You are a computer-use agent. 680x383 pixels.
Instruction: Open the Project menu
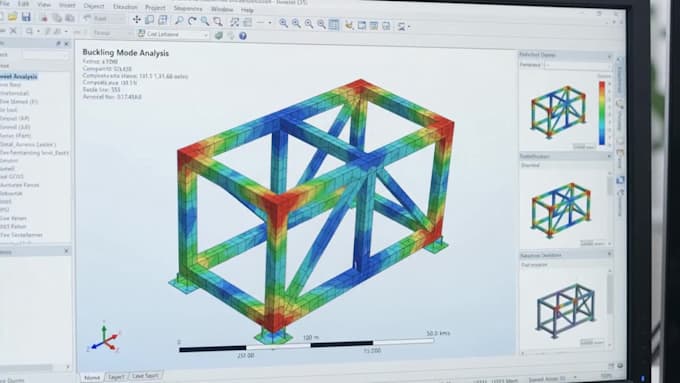[155, 8]
